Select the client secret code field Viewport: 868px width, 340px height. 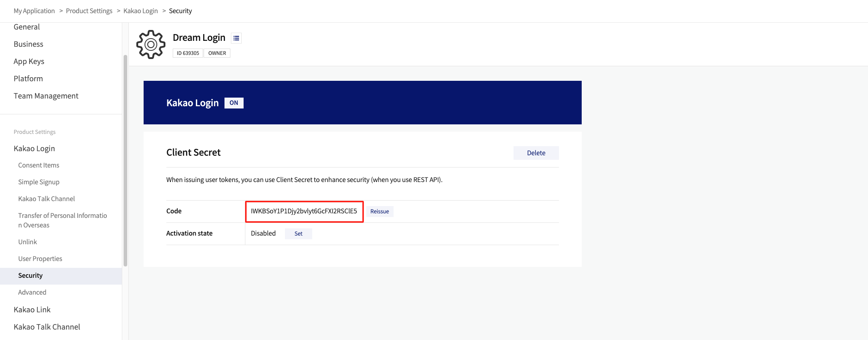click(x=304, y=211)
